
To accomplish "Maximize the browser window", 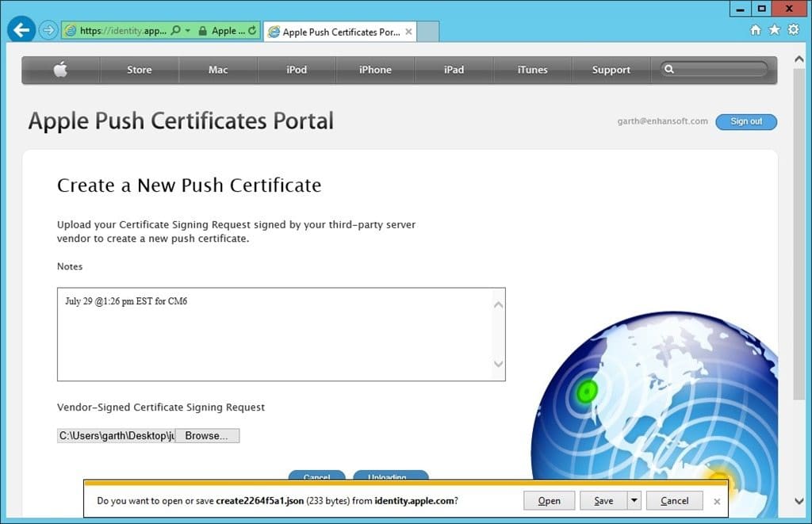I will coord(761,9).
